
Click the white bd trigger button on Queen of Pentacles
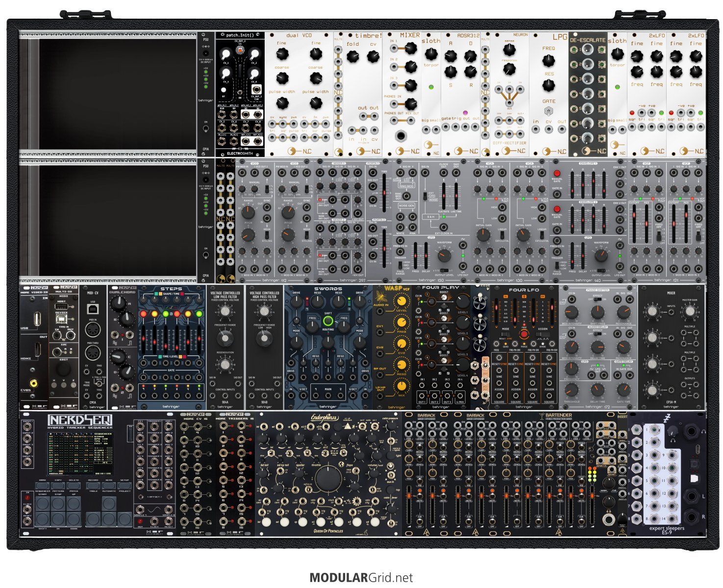(266, 522)
